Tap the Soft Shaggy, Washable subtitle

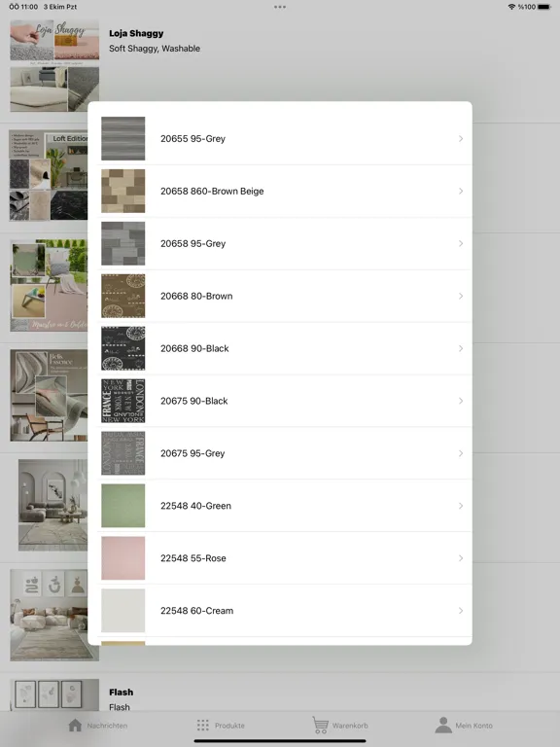(155, 48)
